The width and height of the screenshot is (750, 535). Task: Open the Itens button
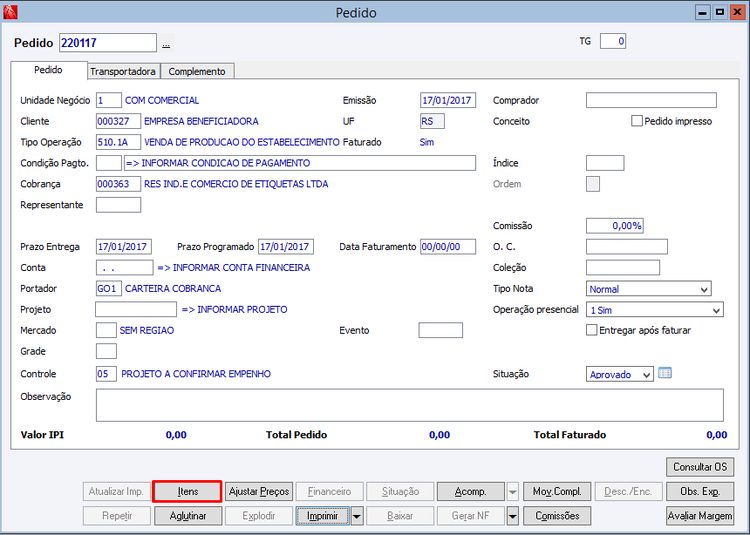(x=188, y=491)
